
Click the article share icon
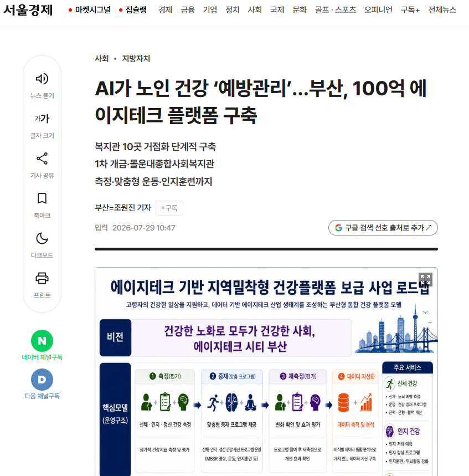tap(42, 158)
